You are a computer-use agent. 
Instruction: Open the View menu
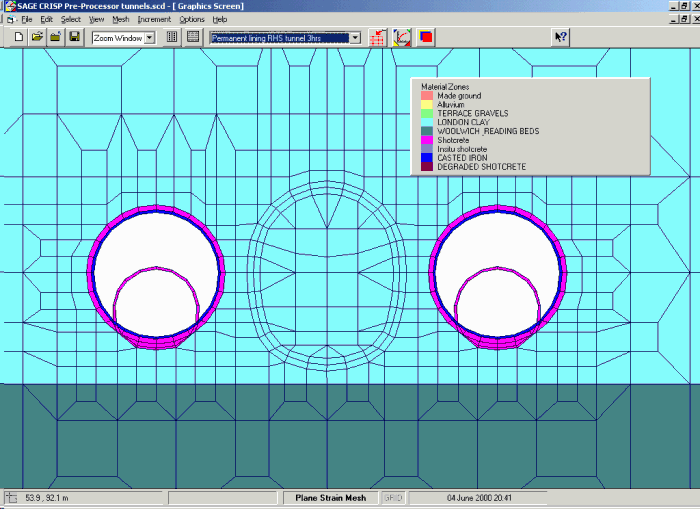96,20
